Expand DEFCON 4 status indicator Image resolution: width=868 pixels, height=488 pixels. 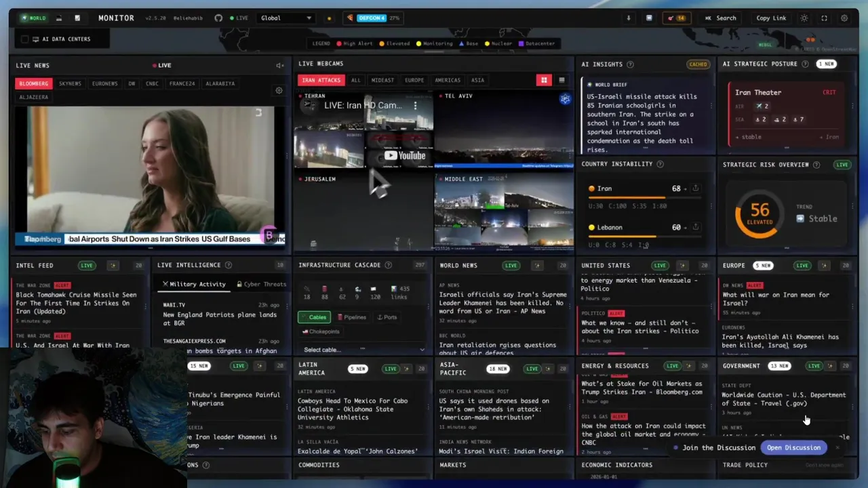coord(372,18)
